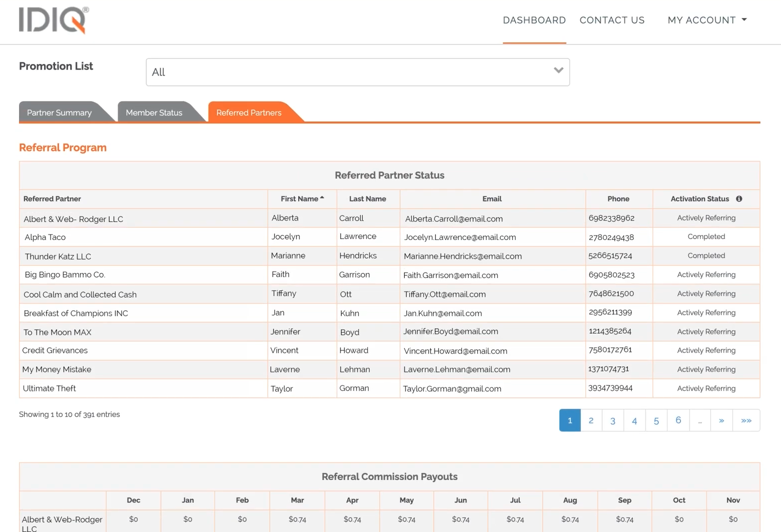Screen dimensions: 781x532
Task: Sort the table by the Last Name header
Action: coord(368,198)
